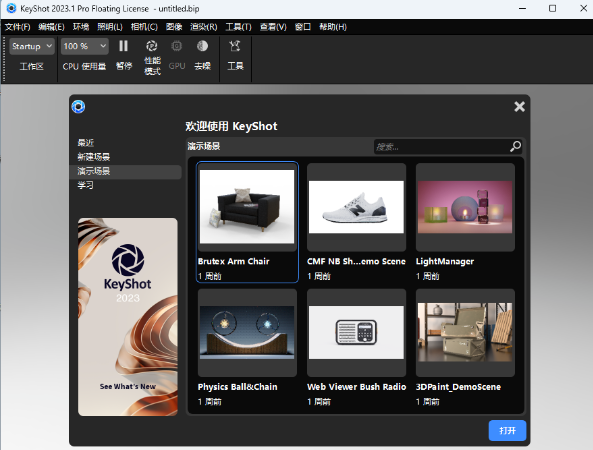Select Brutex Arm Chair thumbnail
Screen dimensions: 593x450
coord(247,206)
